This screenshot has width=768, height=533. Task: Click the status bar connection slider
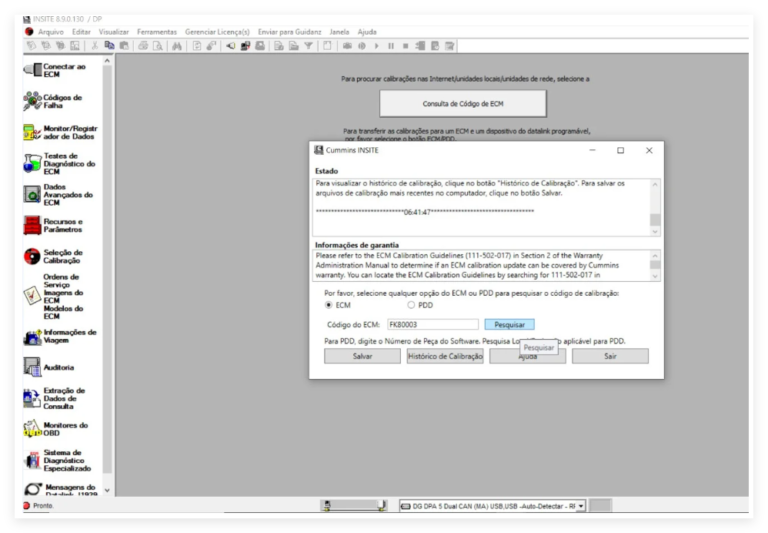(x=354, y=506)
